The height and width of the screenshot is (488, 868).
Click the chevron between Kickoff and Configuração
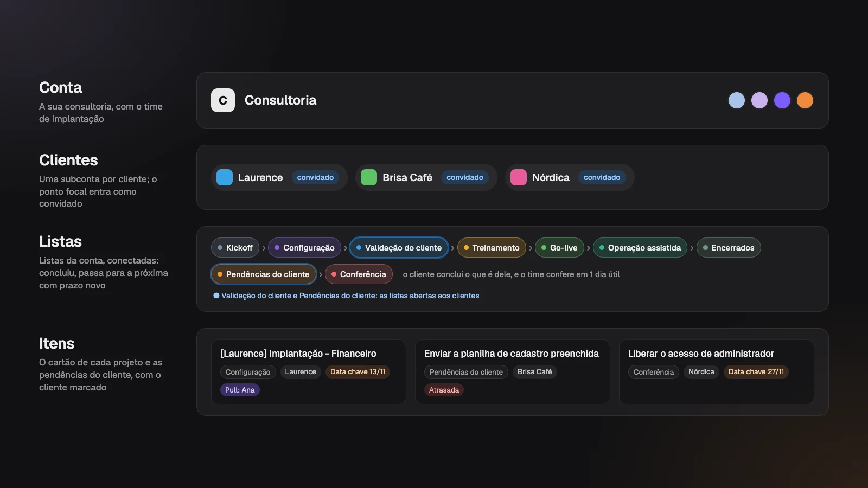point(264,248)
